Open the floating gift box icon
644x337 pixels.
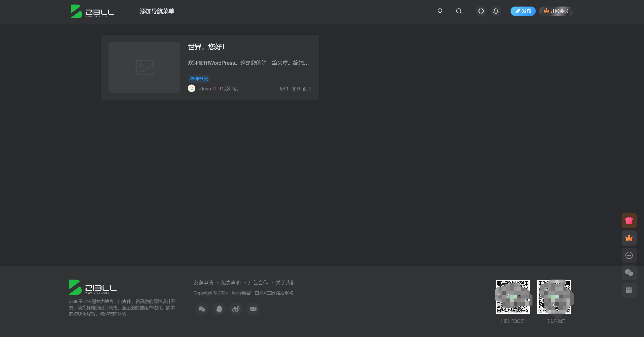pyautogui.click(x=629, y=221)
